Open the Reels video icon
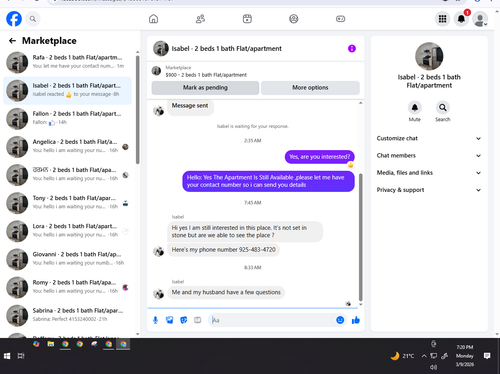The image size is (500, 374). pos(247,19)
